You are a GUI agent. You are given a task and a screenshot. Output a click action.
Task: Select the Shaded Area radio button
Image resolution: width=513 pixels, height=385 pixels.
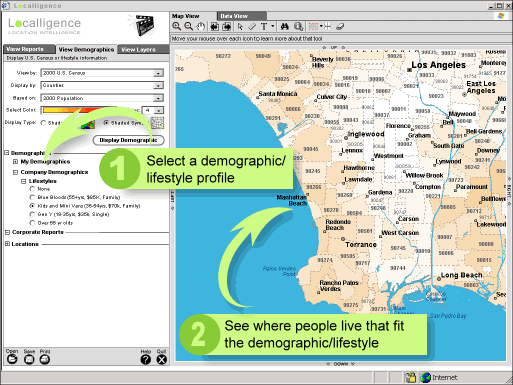(x=43, y=123)
